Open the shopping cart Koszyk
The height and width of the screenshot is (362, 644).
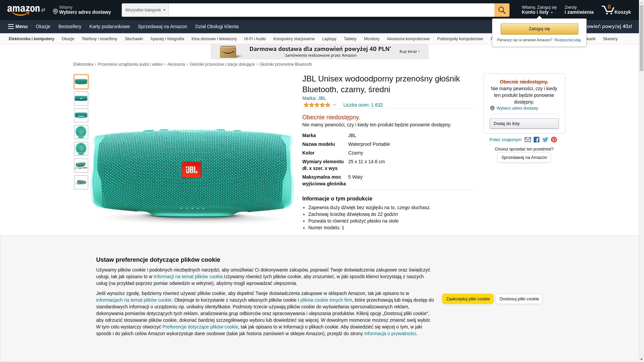pos(616,10)
